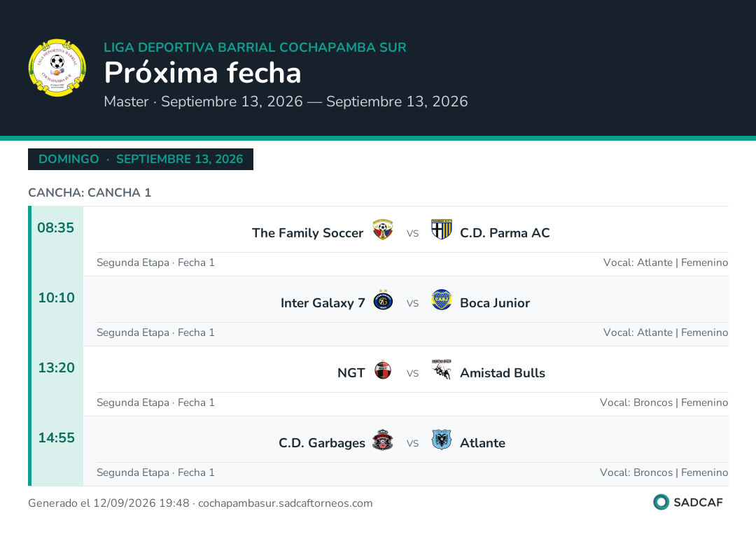756x539 pixels.
Task: Click the Amistad Bulls team name
Action: pos(503,372)
